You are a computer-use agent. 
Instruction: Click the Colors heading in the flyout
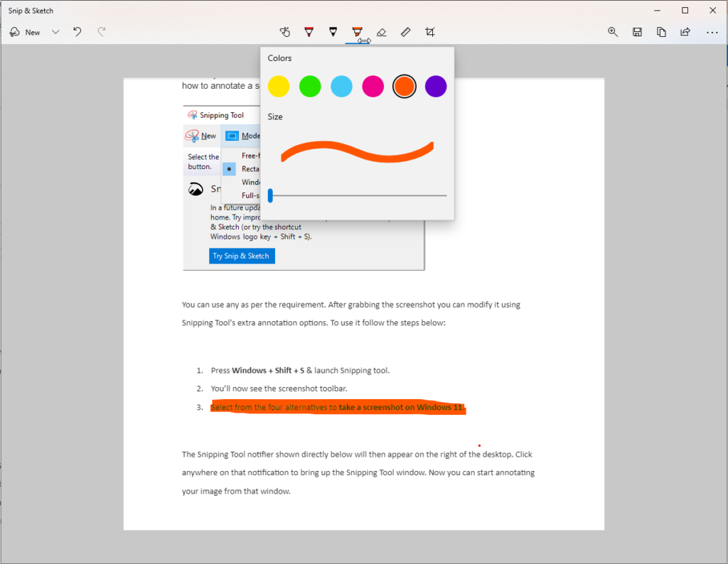279,58
